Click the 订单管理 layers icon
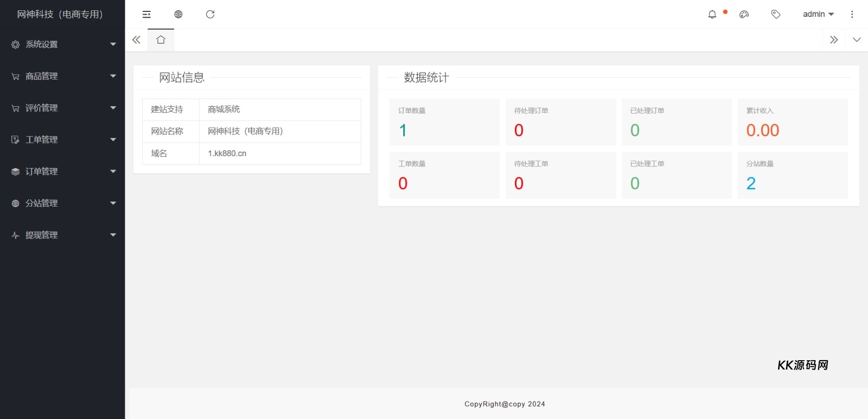The height and width of the screenshot is (419, 868). [15, 171]
